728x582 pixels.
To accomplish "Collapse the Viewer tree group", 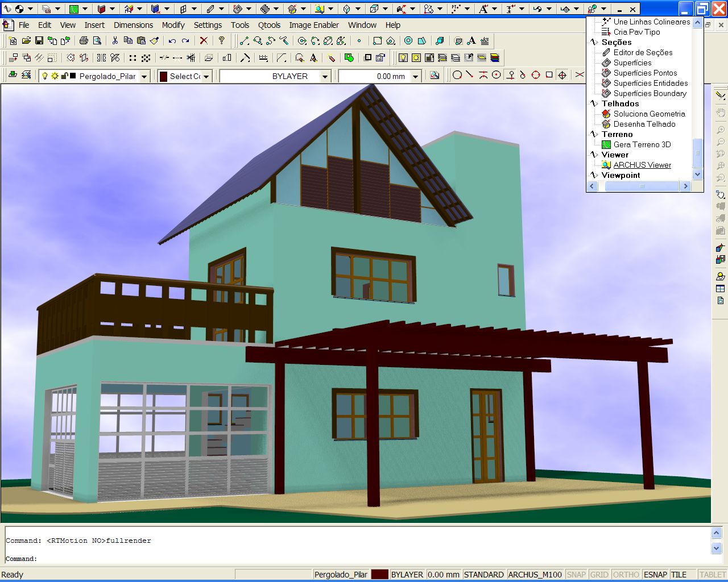I will pyautogui.click(x=594, y=155).
